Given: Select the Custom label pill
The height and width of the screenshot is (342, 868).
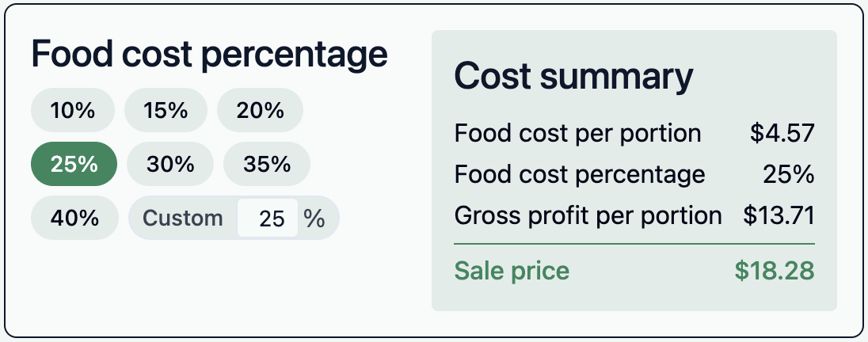Looking at the screenshot, I should [x=183, y=218].
